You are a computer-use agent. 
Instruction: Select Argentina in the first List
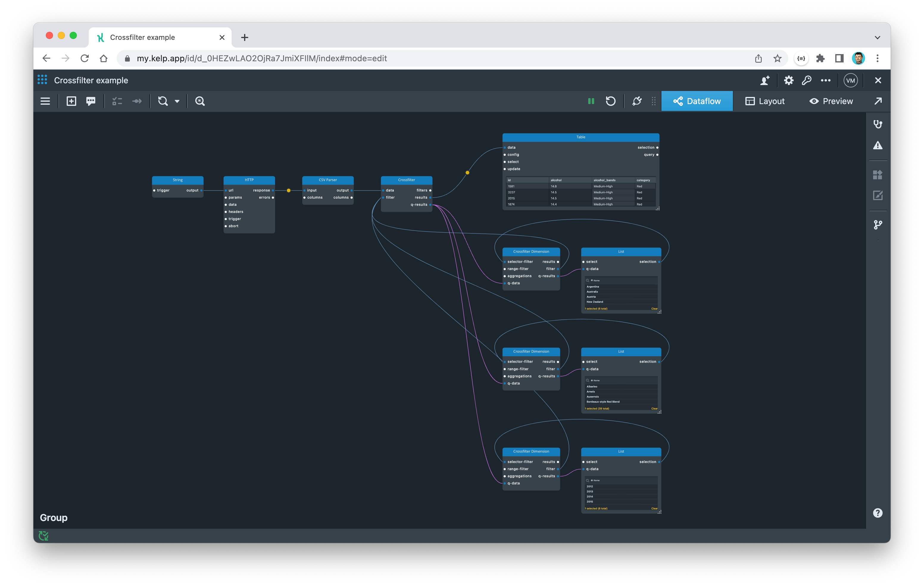point(593,287)
